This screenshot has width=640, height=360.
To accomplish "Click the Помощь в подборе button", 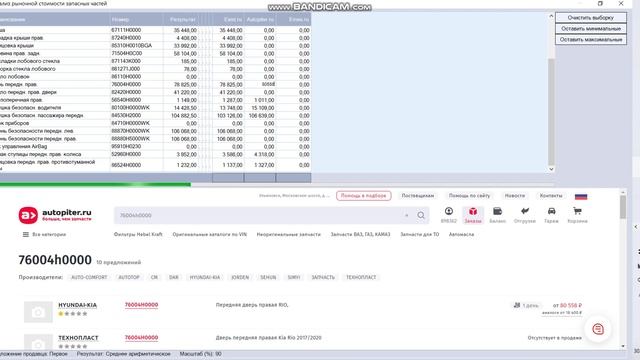I will tap(364, 196).
